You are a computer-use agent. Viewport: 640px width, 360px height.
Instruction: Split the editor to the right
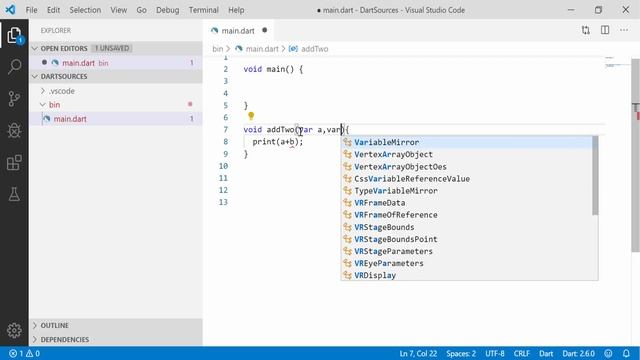pos(605,30)
